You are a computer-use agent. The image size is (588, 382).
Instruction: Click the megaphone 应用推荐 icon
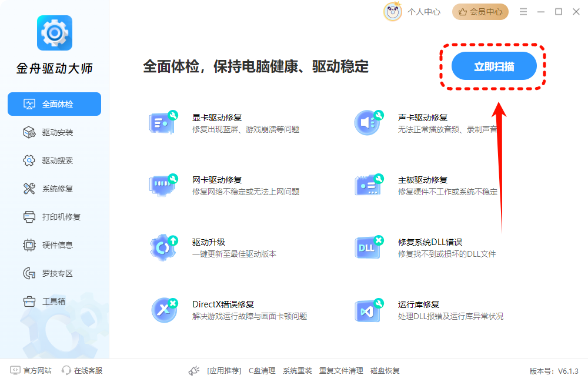(194, 371)
